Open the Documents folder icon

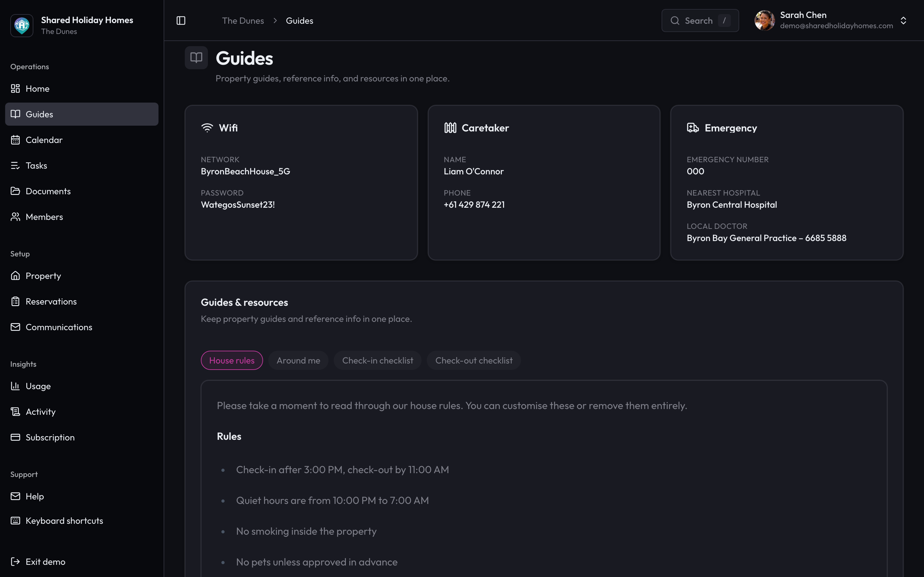coord(15,191)
